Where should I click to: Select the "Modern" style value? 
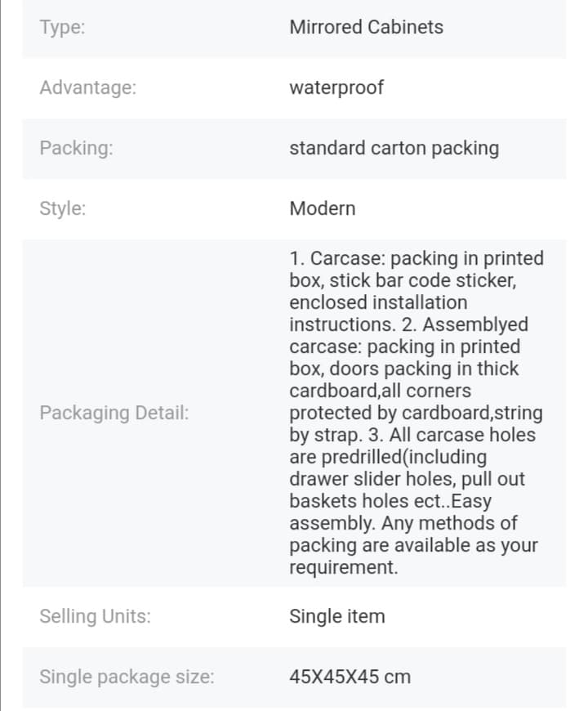click(323, 208)
